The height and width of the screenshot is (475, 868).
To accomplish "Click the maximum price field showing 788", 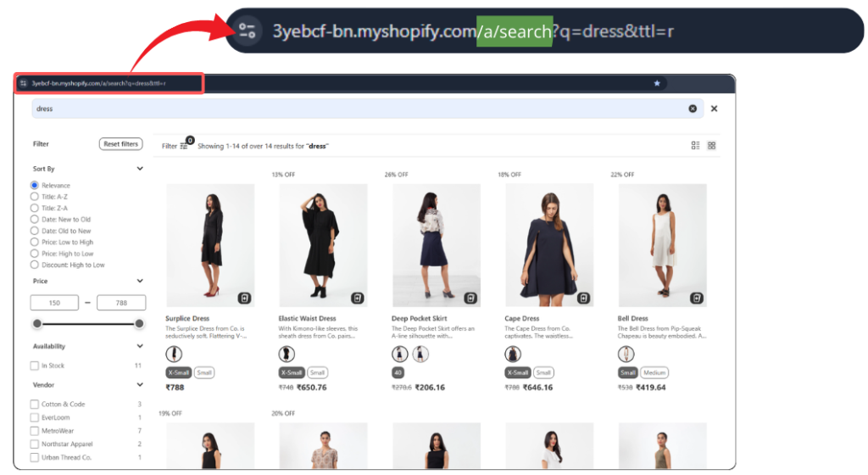I will pos(121,303).
